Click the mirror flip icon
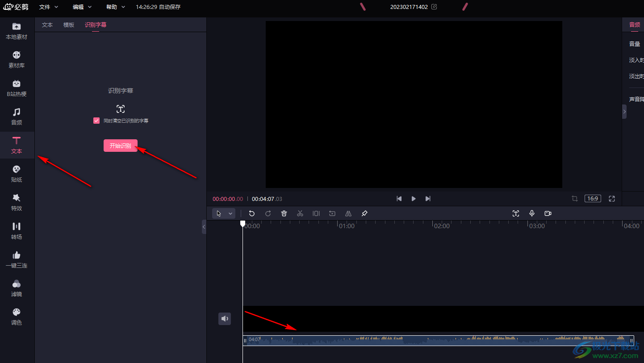 tap(348, 213)
